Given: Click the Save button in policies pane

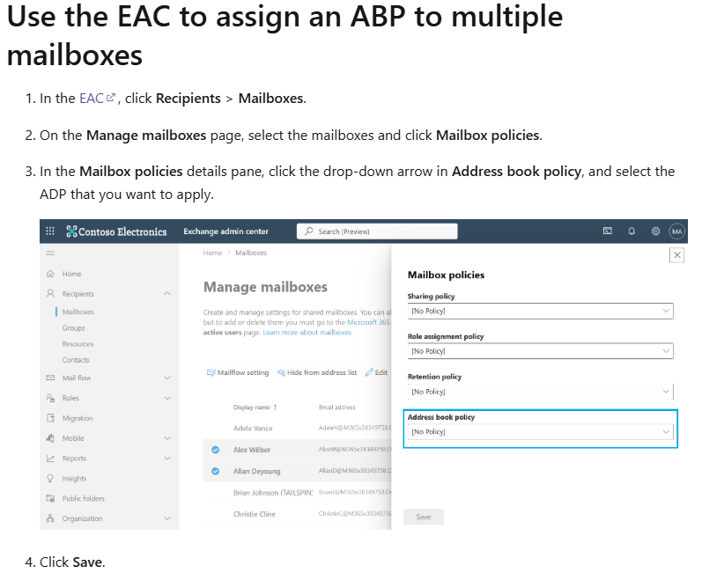Looking at the screenshot, I should click(x=424, y=517).
